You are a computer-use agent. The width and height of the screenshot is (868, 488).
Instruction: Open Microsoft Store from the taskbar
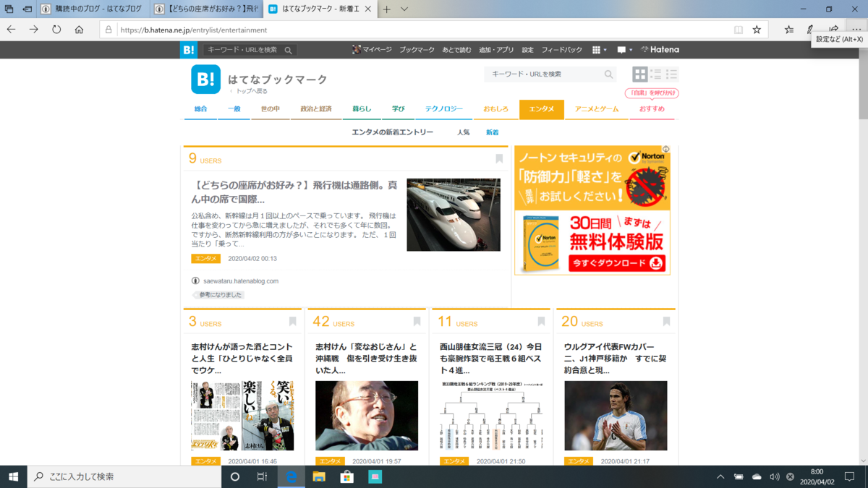[x=346, y=476]
